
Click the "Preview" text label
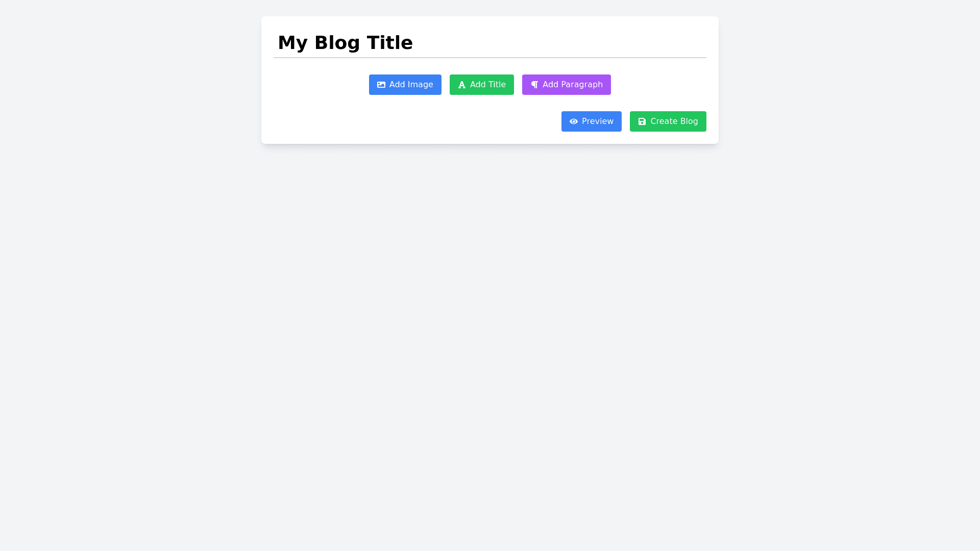tap(597, 121)
